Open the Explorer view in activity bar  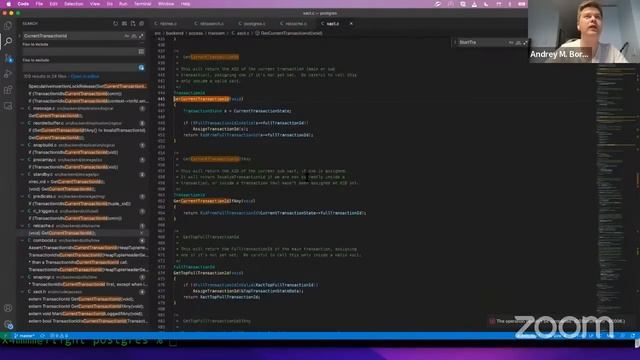[x=8, y=25]
